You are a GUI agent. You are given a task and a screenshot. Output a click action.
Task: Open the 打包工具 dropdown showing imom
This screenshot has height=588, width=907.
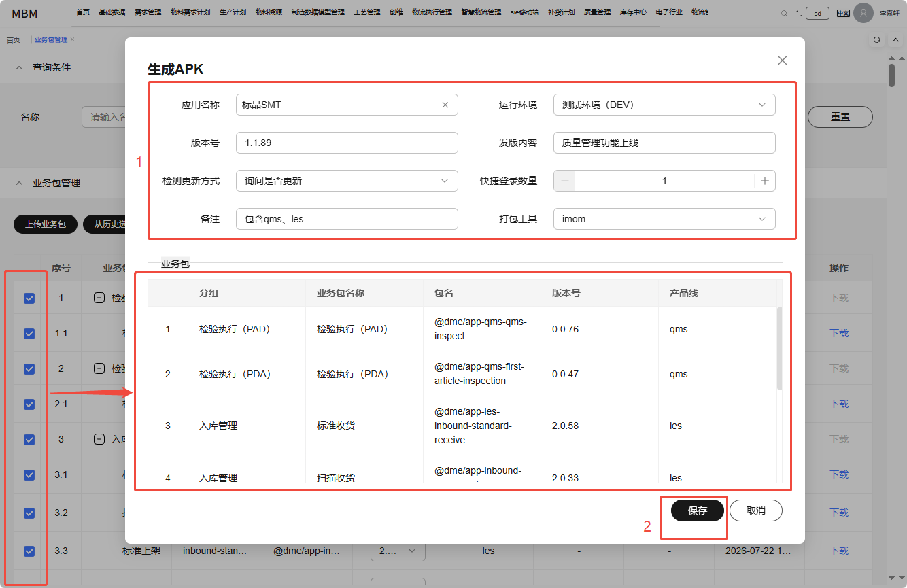click(x=664, y=219)
